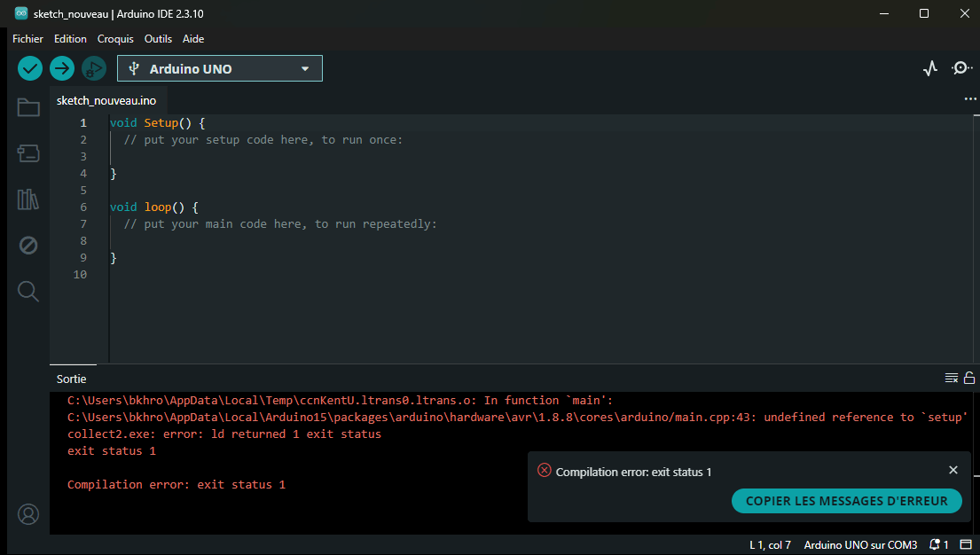Click the Upload arrow button

62,69
